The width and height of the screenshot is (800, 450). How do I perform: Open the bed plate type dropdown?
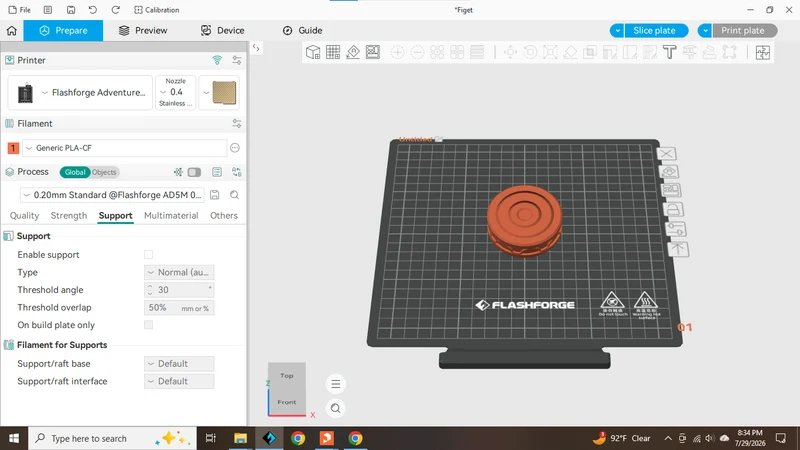(219, 92)
